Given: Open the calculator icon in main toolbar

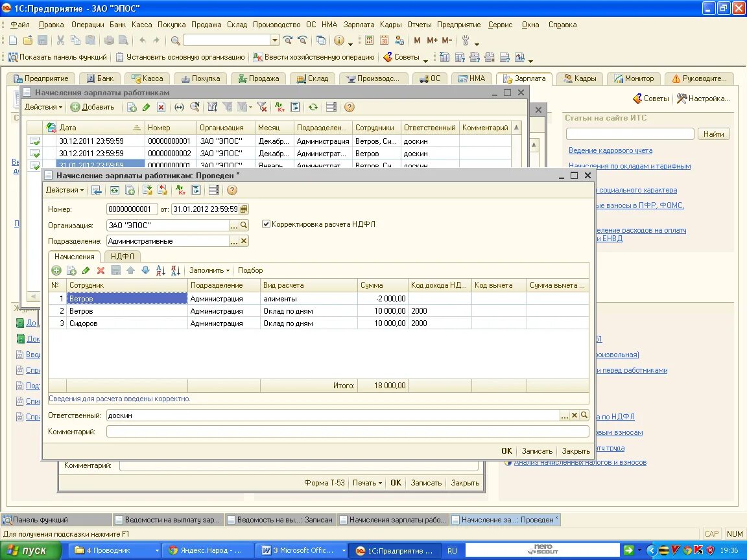Looking at the screenshot, I should [369, 40].
